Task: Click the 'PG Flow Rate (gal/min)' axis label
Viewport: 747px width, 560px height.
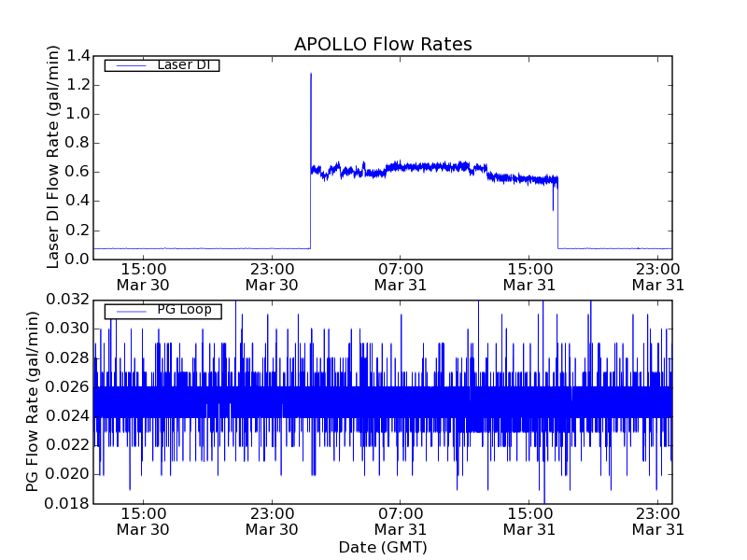Action: (x=32, y=401)
